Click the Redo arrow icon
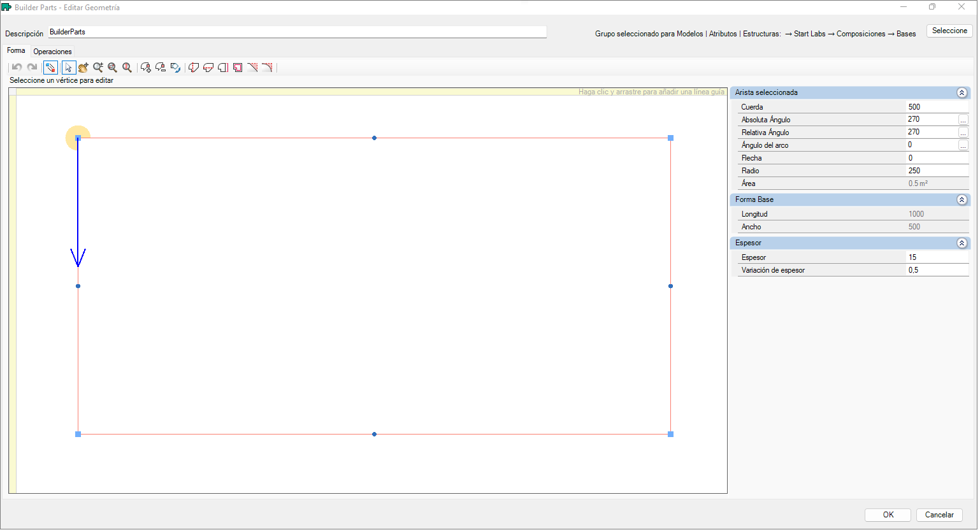 (x=32, y=68)
